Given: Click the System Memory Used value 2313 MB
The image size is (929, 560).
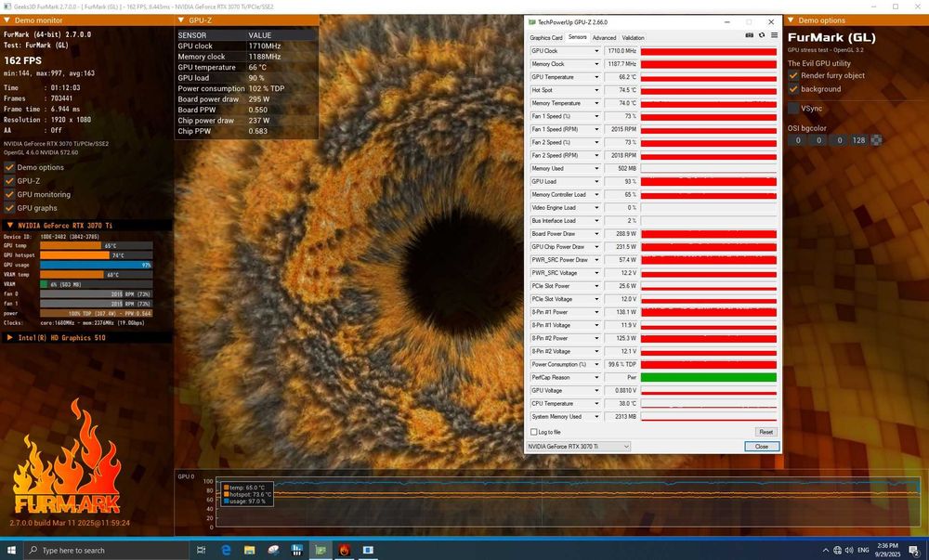Looking at the screenshot, I should click(x=621, y=417).
